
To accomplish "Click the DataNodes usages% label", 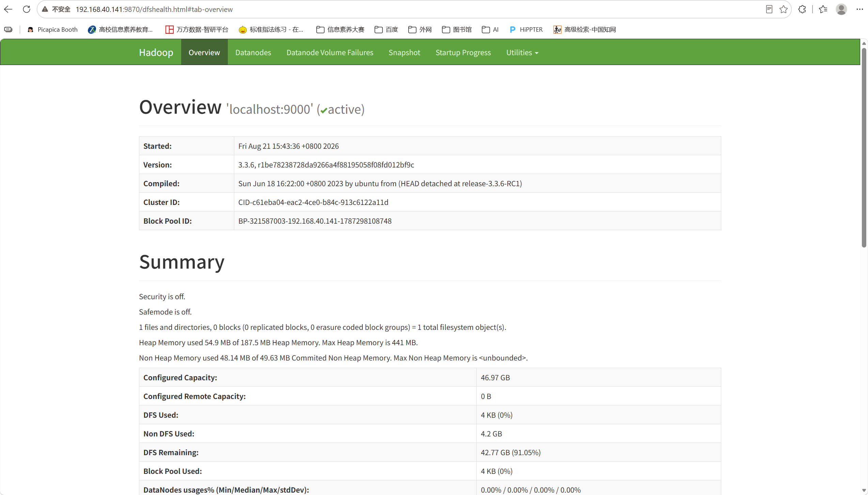I will [x=226, y=490].
